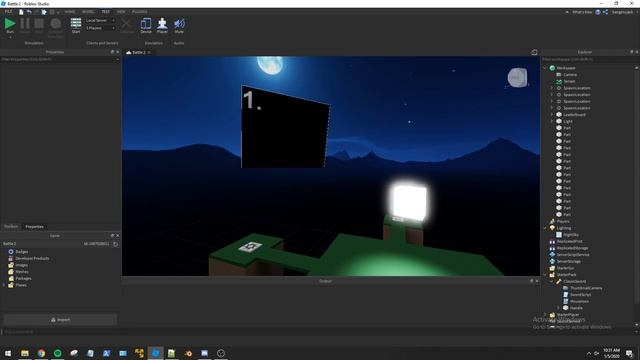Switch to the HOME ribbon tab
Viewport: 640px width, 360px height.
click(x=70, y=12)
